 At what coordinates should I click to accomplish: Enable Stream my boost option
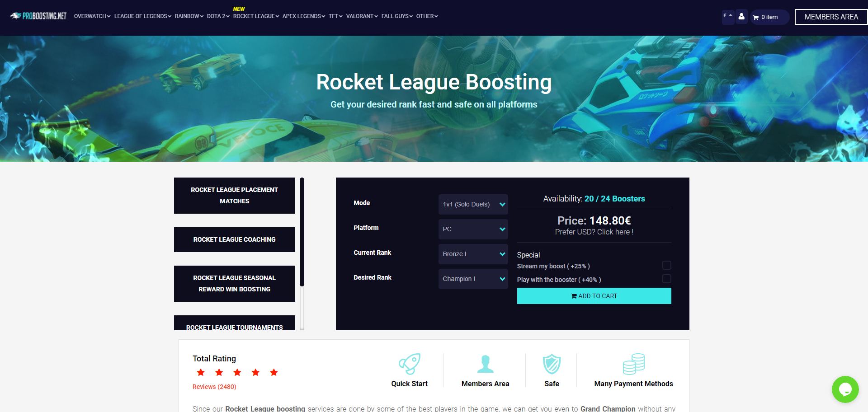[667, 265]
